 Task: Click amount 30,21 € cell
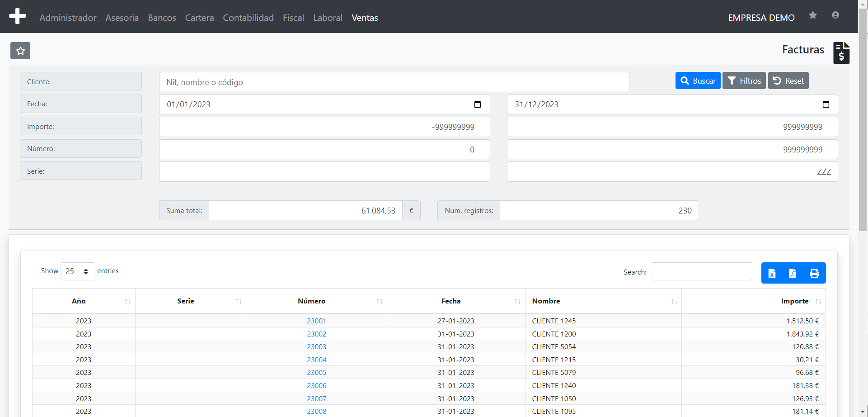pos(754,360)
